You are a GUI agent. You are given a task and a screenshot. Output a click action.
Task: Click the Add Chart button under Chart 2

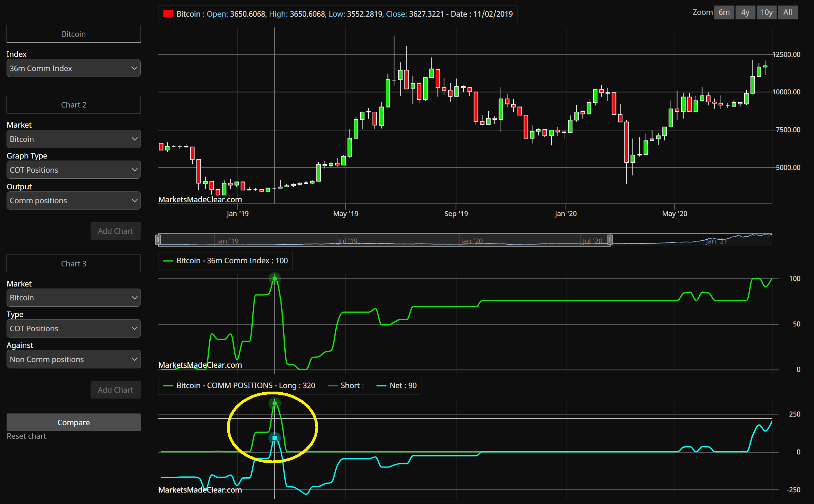116,231
